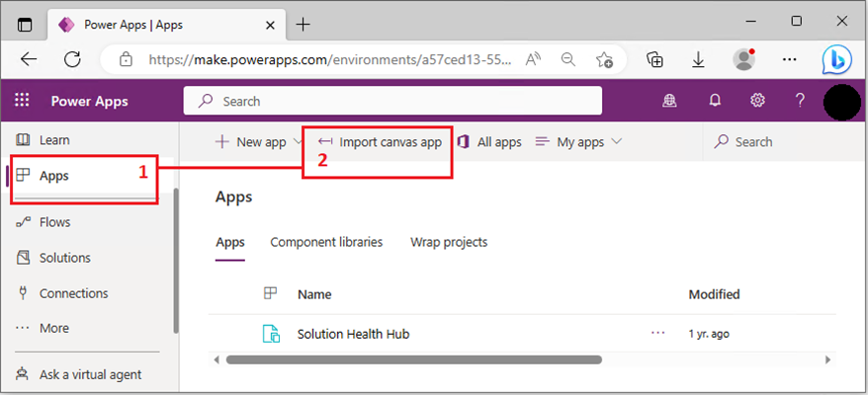This screenshot has width=868, height=395.
Task: Click the top Power Apps Search field
Action: click(392, 101)
